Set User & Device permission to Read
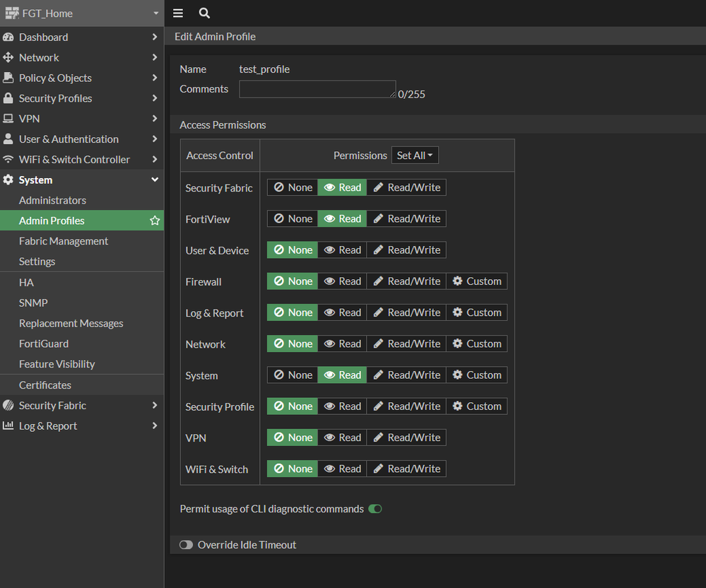 click(342, 250)
